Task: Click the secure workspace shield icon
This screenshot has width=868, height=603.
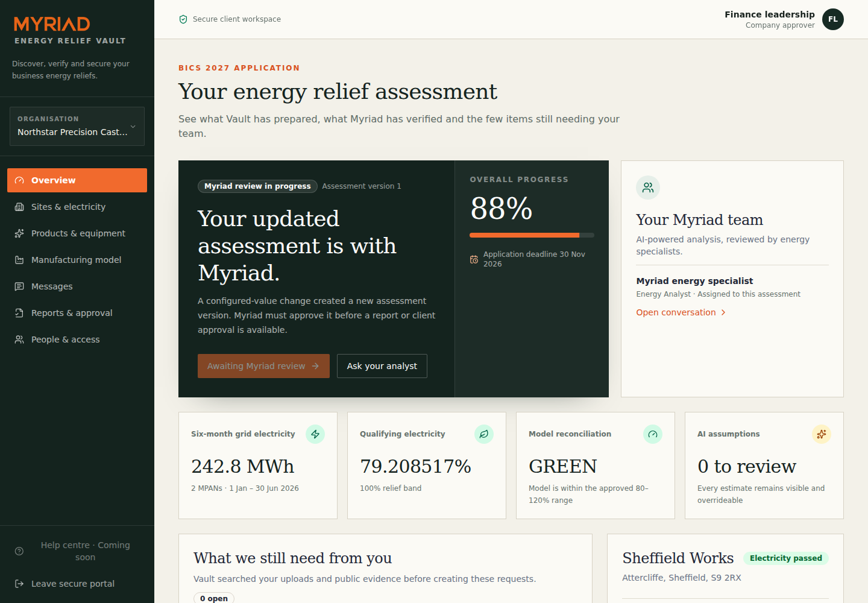Action: point(183,19)
